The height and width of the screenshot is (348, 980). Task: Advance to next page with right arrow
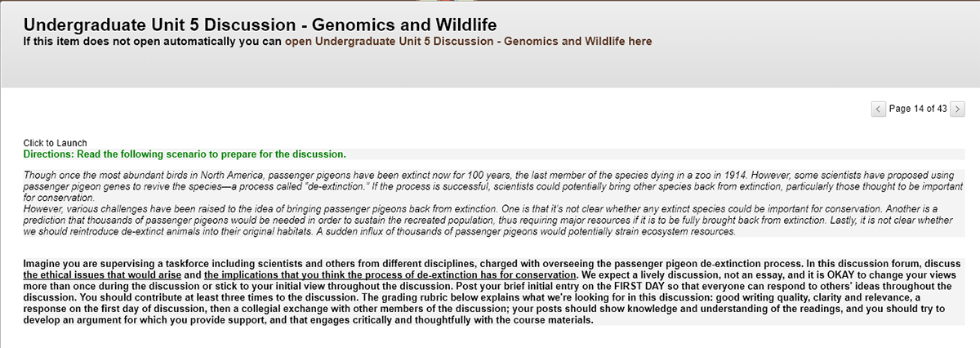pyautogui.click(x=958, y=109)
